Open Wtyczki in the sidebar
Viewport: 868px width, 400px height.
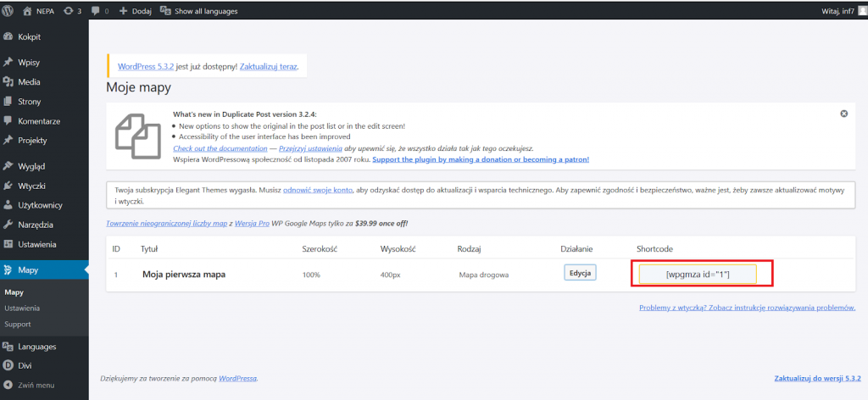point(31,186)
